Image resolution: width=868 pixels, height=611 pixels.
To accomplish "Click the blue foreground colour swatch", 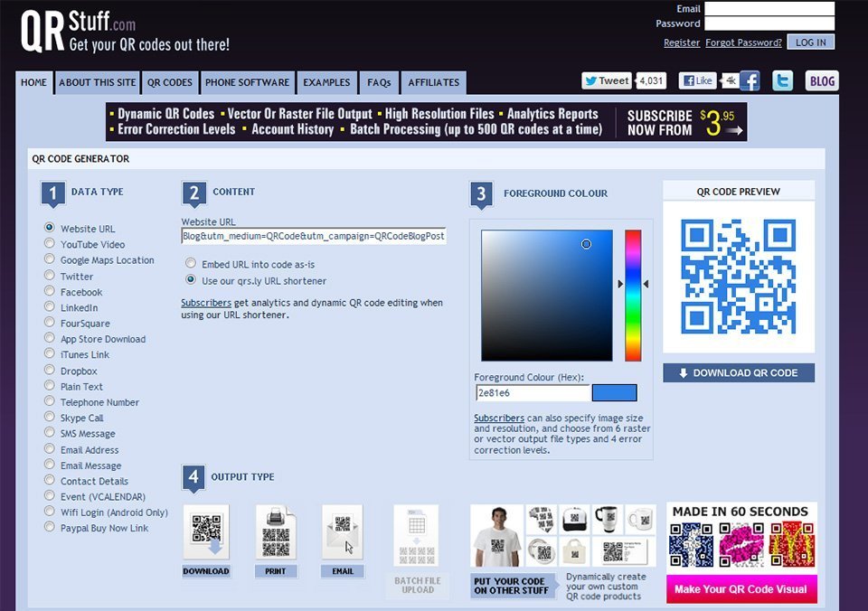I will coord(615,393).
